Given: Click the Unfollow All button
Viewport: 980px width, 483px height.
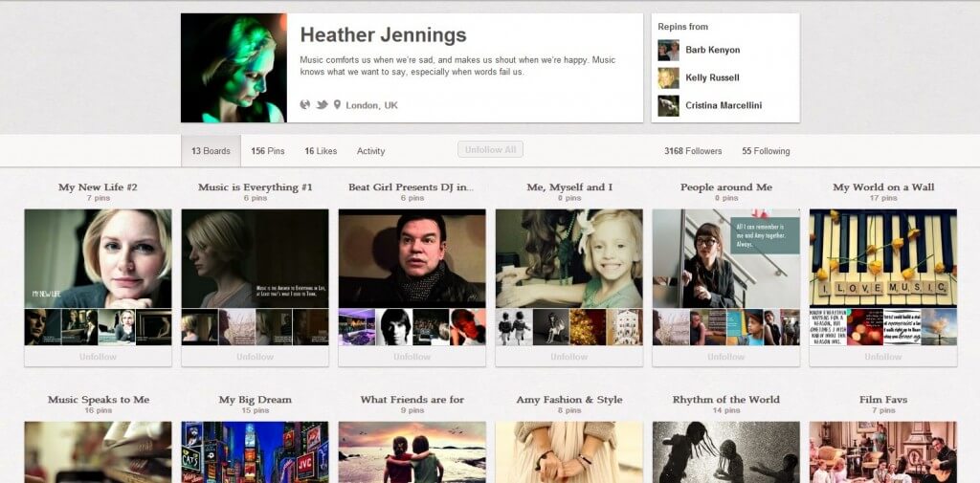Looking at the screenshot, I should point(490,149).
